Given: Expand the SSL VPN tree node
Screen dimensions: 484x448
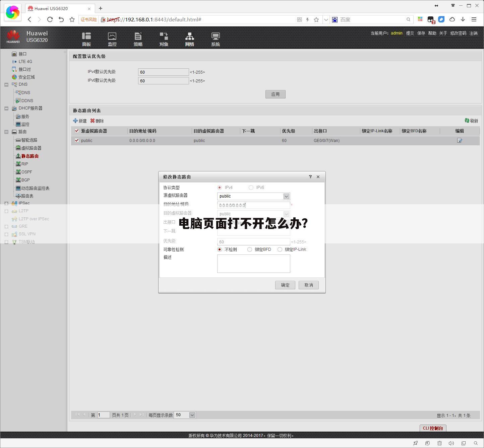Looking at the screenshot, I should pyautogui.click(x=6, y=234).
